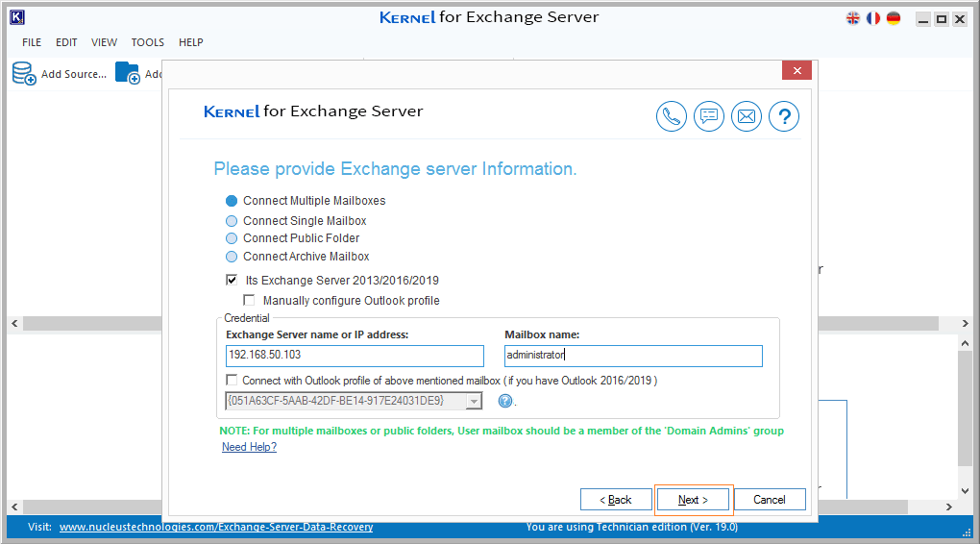Minimize the main application window
Screen dimensions: 980x544
pos(923,19)
